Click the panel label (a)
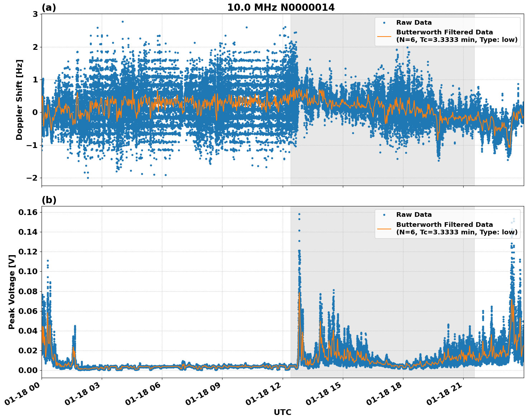This screenshot has height=420, width=527. (x=49, y=7)
